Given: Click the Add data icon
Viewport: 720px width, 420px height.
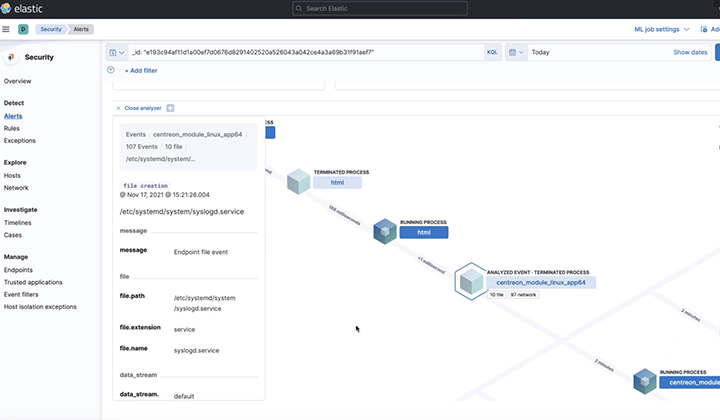Looking at the screenshot, I should tap(703, 29).
